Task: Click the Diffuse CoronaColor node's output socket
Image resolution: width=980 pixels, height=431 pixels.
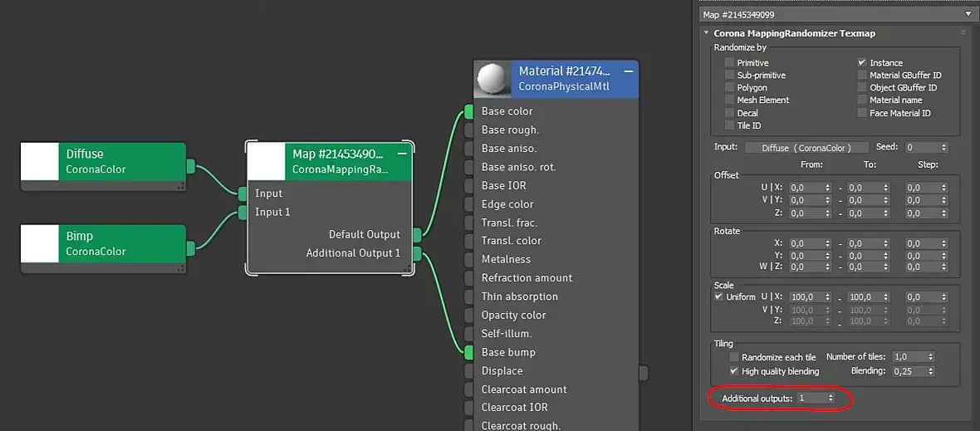Action: (x=191, y=166)
